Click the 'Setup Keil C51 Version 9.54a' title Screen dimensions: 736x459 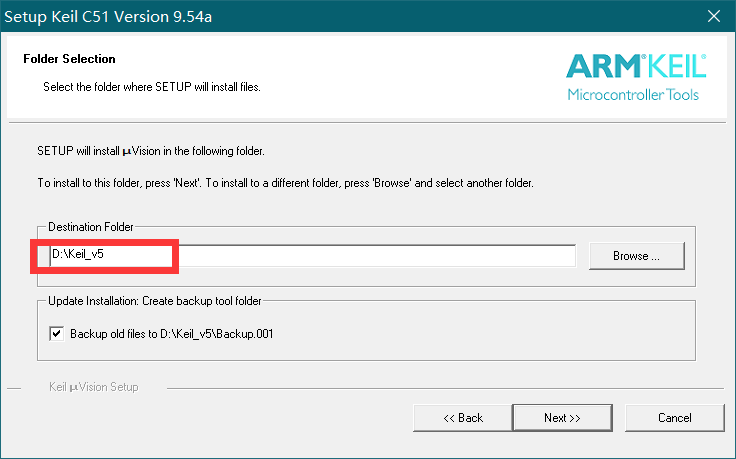click(108, 17)
